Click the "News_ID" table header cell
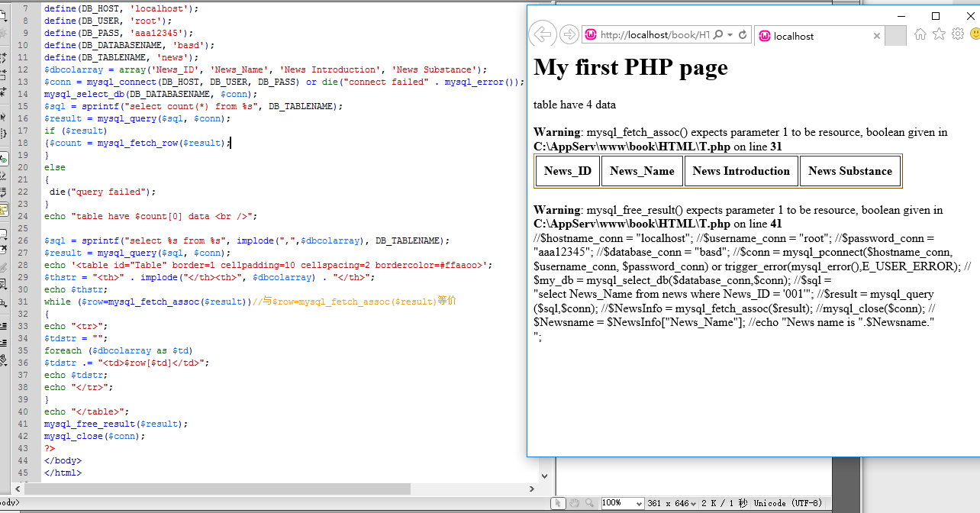This screenshot has height=513, width=980. click(x=568, y=171)
